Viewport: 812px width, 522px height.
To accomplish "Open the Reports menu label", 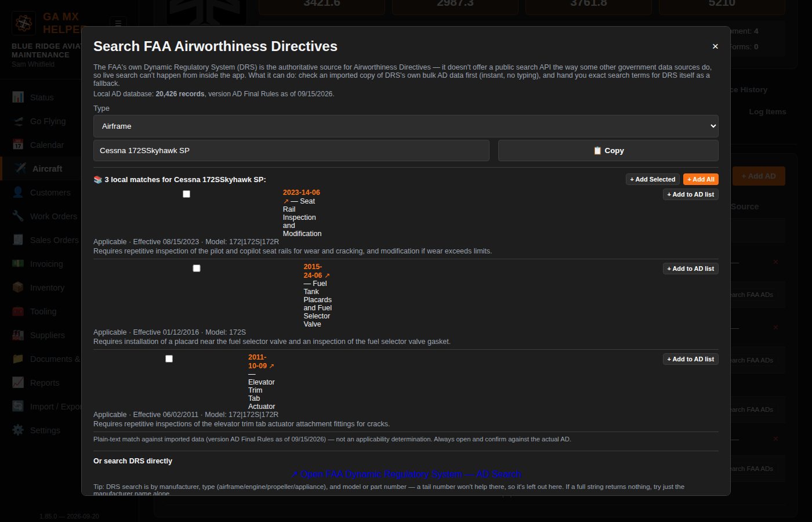I will point(45,383).
